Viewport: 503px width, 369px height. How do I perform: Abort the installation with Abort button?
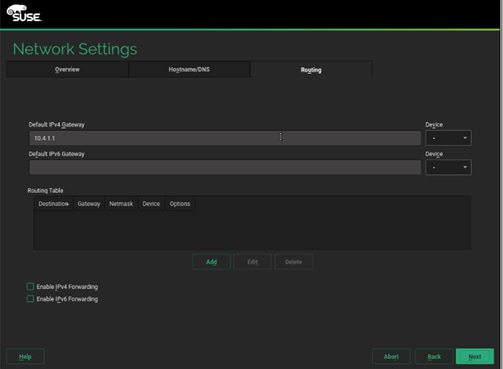tap(391, 357)
